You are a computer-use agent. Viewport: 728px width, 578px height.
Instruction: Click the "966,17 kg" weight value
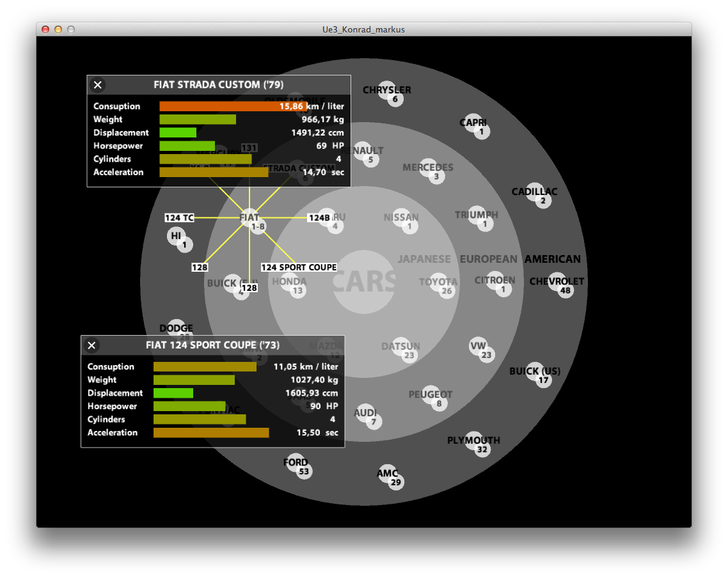(x=322, y=119)
